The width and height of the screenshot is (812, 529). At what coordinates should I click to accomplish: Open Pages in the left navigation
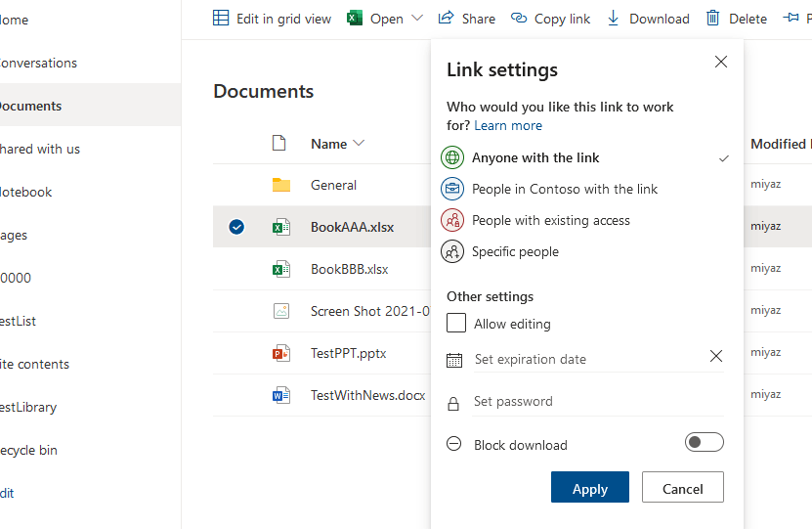pos(13,236)
